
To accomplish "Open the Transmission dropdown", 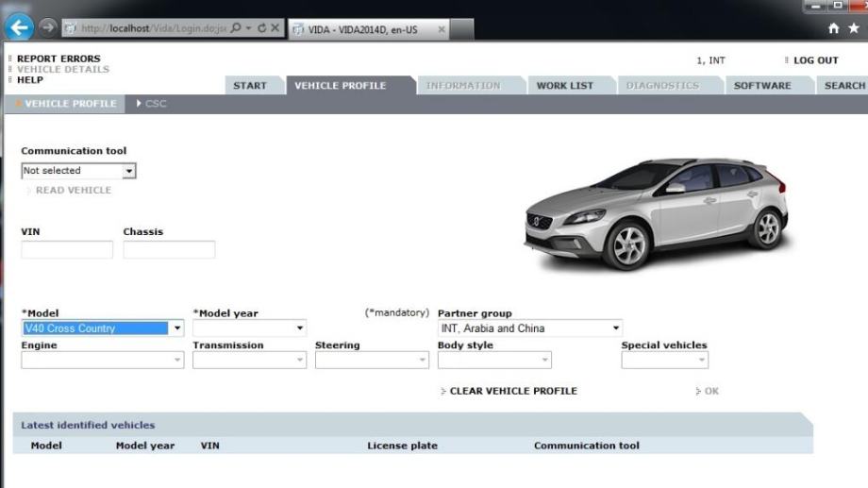I will (250, 360).
